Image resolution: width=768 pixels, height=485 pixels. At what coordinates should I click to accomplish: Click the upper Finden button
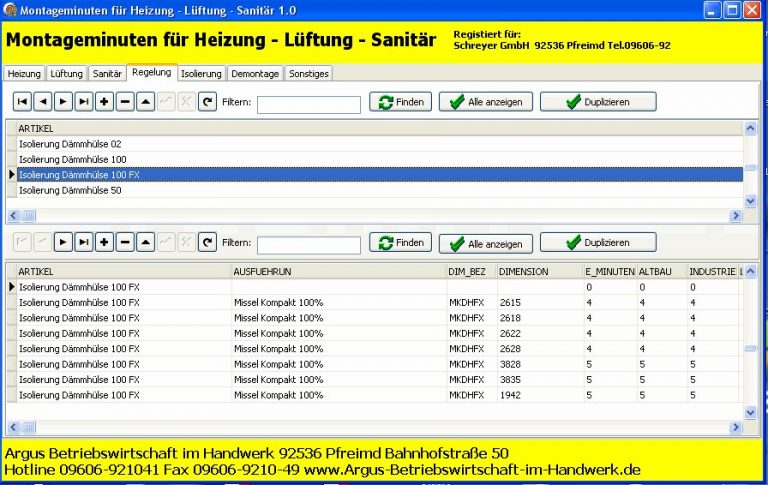[x=400, y=102]
